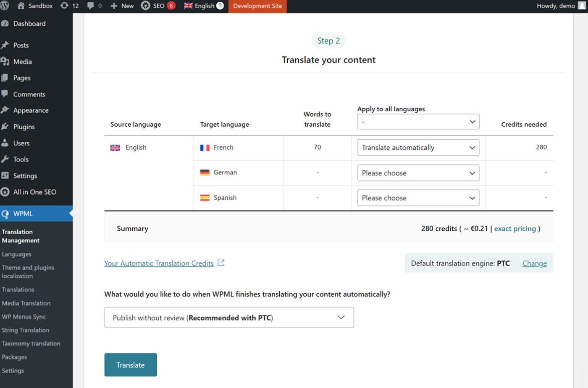
Task: Click the external link icon beside Translation Credits
Action: coord(221,263)
